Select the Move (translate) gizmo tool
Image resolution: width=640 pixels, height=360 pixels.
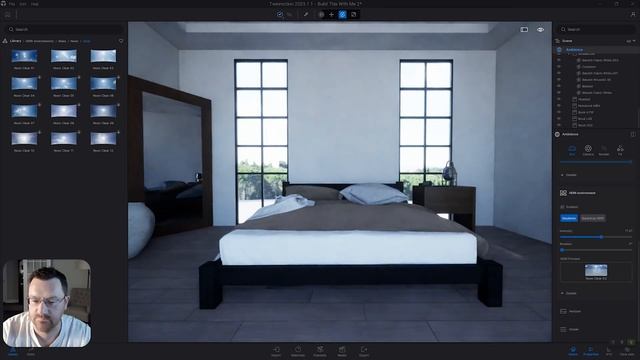(331, 14)
